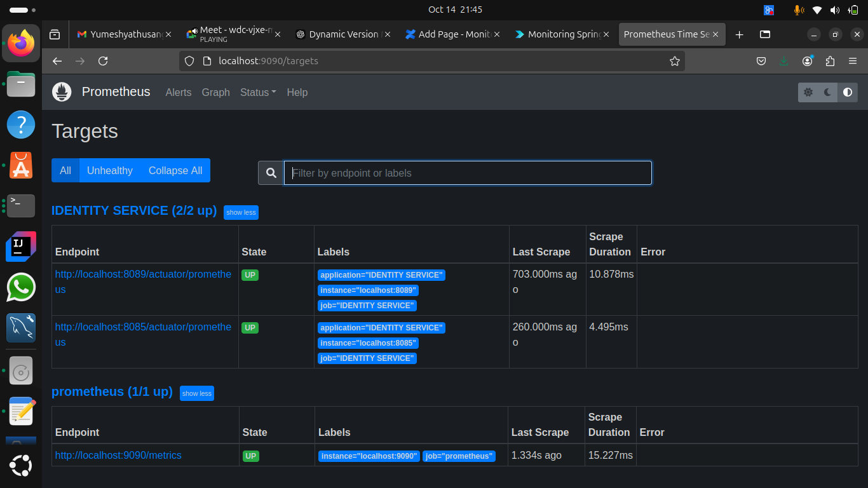868x488 pixels.
Task: Open the Help nav item
Action: (x=297, y=92)
